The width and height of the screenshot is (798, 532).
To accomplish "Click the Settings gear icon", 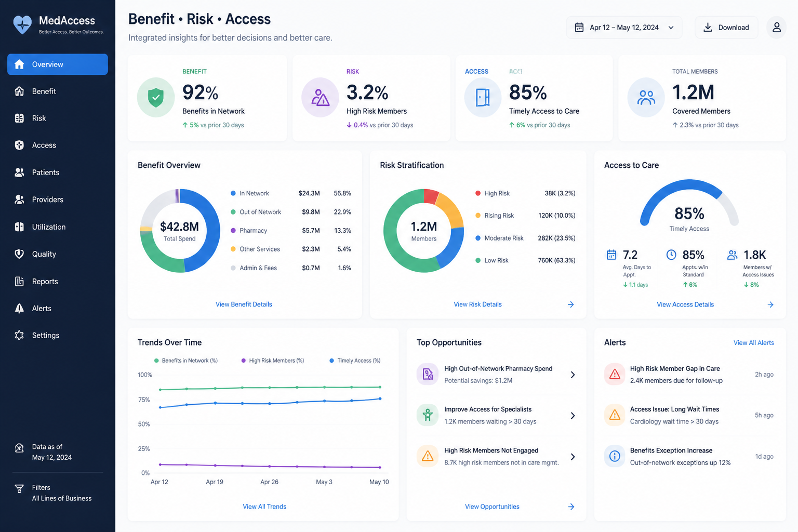I will [x=19, y=336].
